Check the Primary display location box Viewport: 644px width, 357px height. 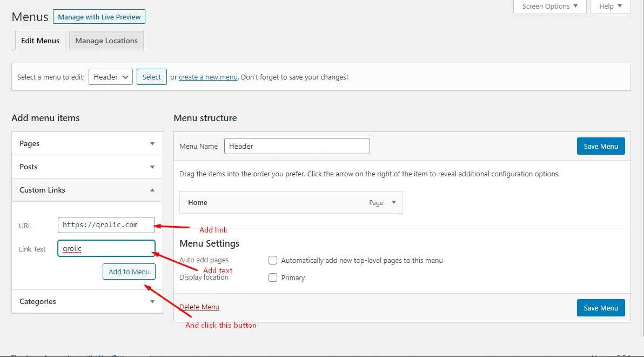pos(273,277)
